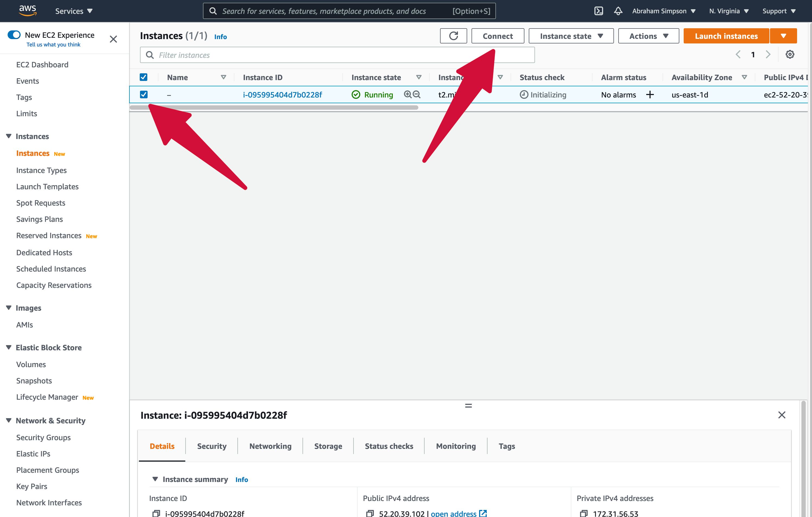Open Launch instances split-button arrow

pyautogui.click(x=783, y=36)
